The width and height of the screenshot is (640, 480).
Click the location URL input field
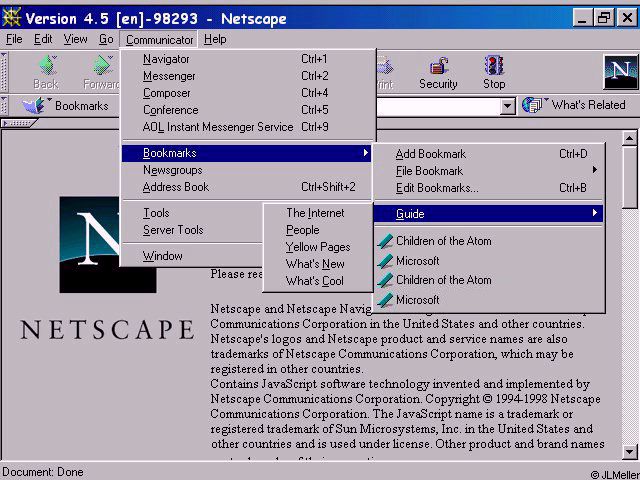[x=438, y=106]
